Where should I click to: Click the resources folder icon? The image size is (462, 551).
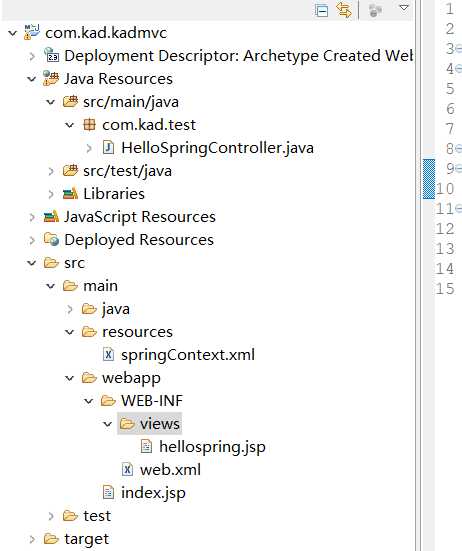coord(89,331)
